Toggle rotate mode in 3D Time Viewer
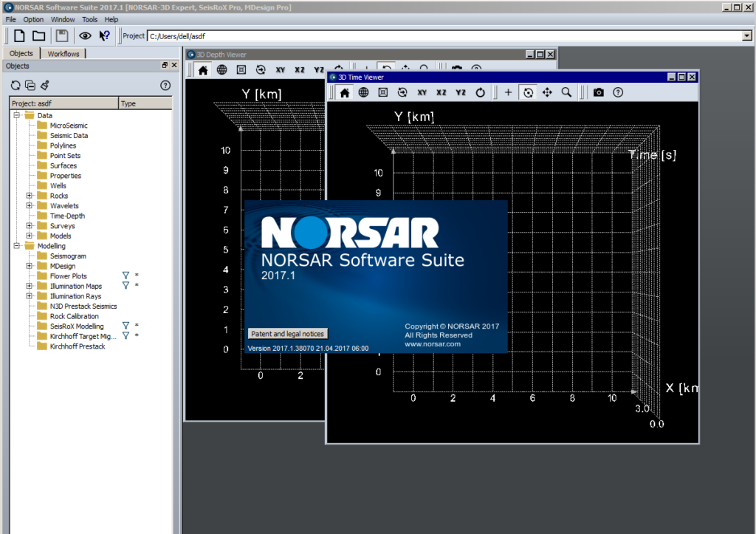The image size is (756, 534). pyautogui.click(x=528, y=92)
